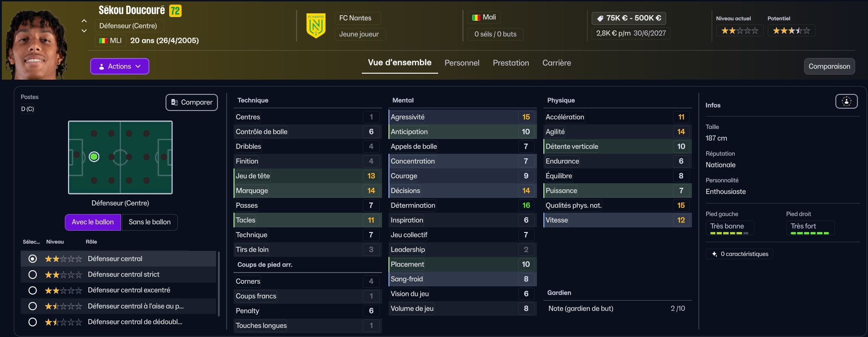Image resolution: width=868 pixels, height=337 pixels.
Task: Click the Comparer button
Action: [192, 102]
